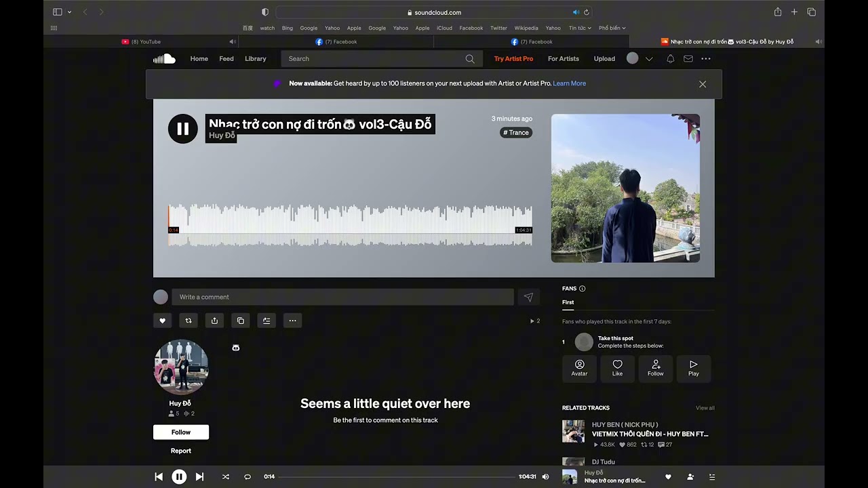Follow Huy Đỗ with the white button
The image size is (868, 488).
[x=181, y=432]
